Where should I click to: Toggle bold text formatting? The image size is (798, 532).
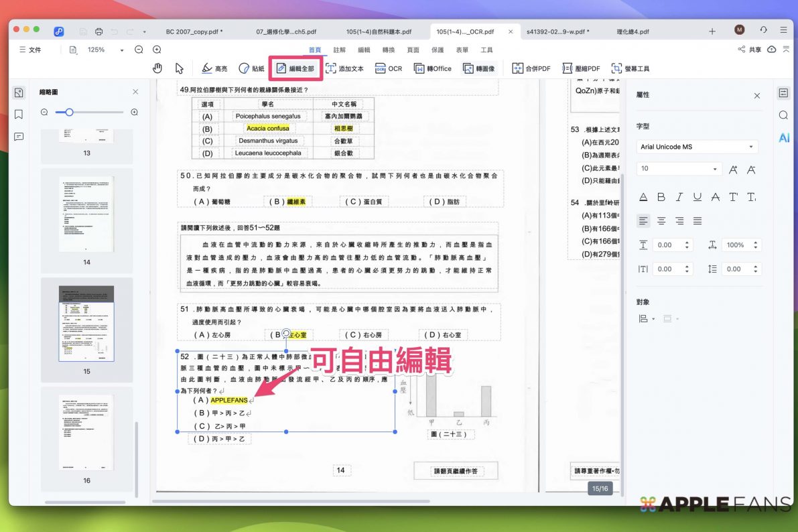point(661,197)
